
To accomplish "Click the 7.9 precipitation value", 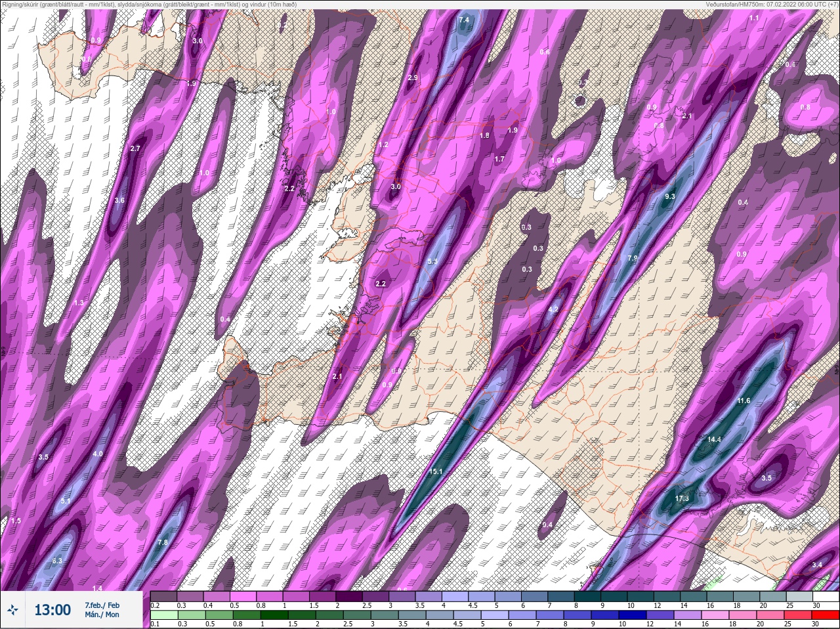I will coord(633,258).
